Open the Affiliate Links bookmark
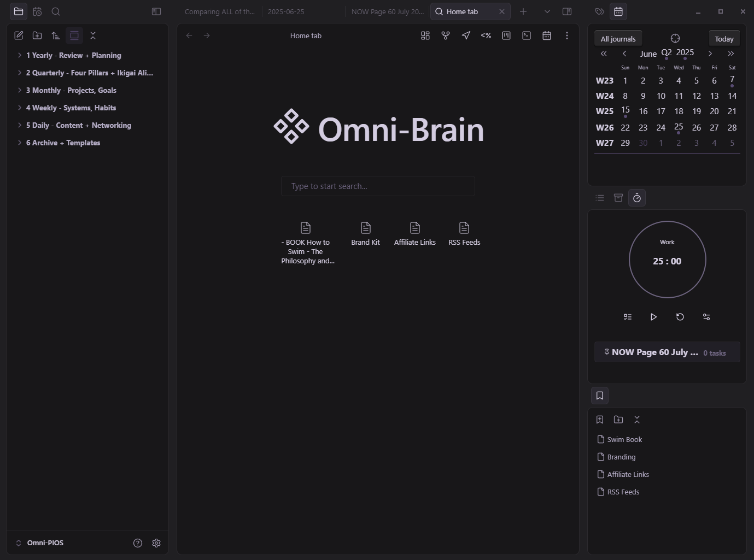This screenshot has height=560, width=754. point(628,474)
